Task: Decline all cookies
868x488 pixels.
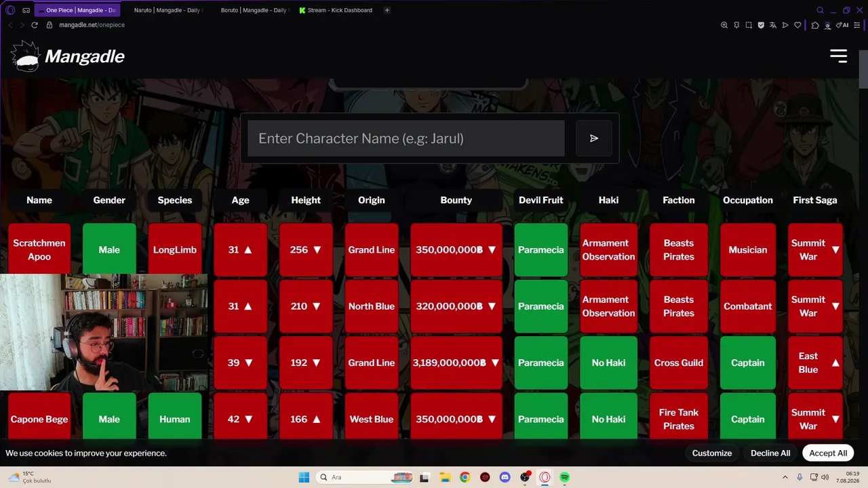Action: tap(770, 453)
